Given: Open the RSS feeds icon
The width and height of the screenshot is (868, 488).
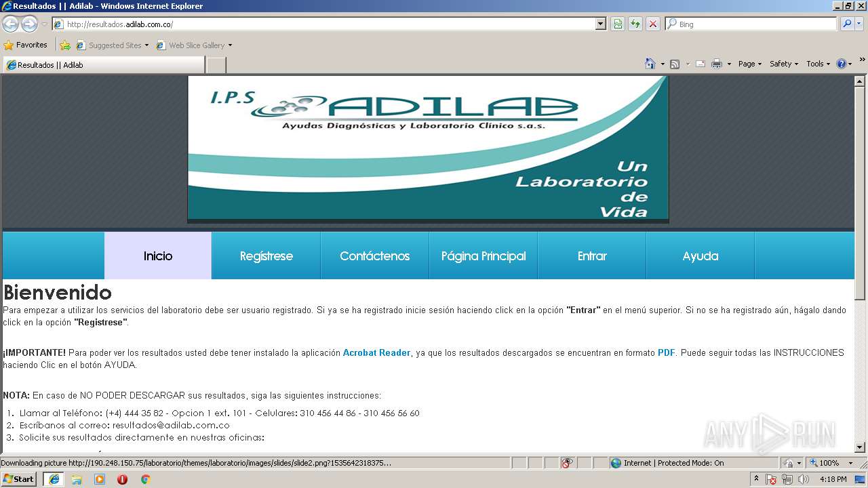Looking at the screenshot, I should click(x=675, y=64).
